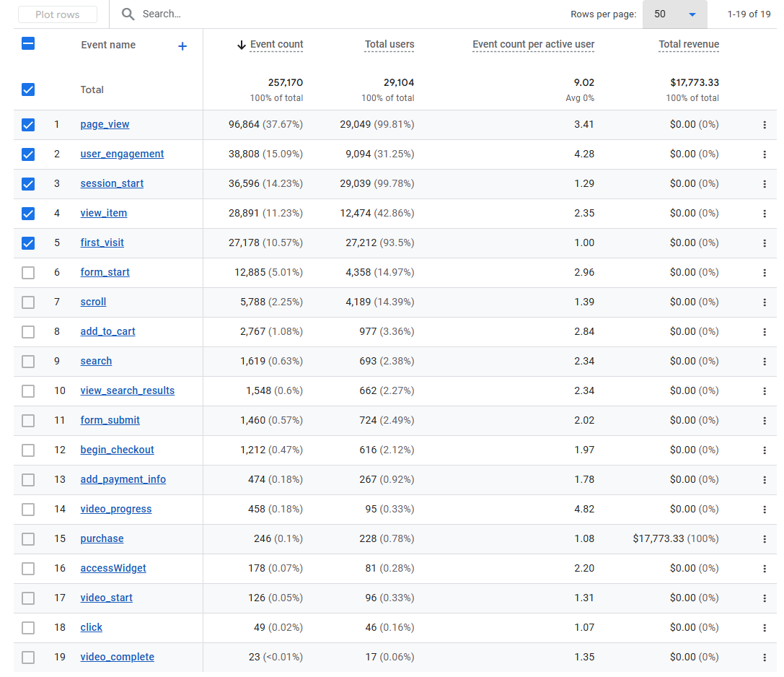The height and width of the screenshot is (677, 784).
Task: Click the Event count sort arrow
Action: coord(242,45)
